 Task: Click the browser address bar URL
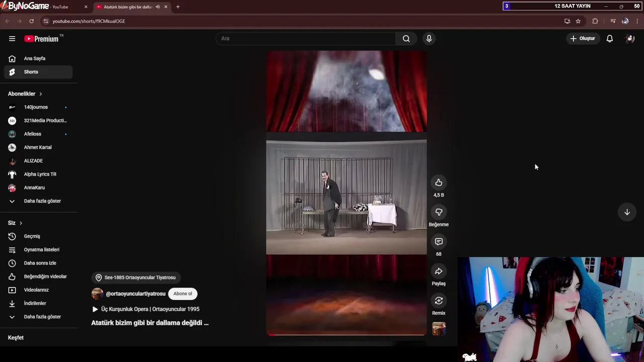89,21
